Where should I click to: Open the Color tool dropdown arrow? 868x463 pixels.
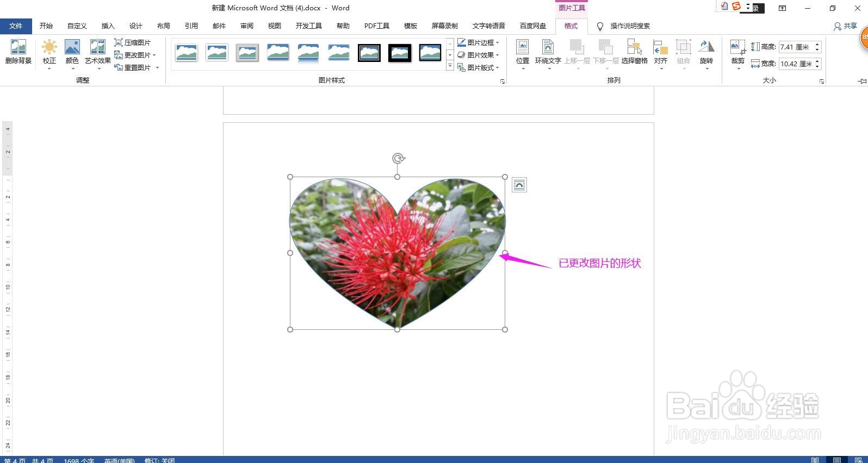[72, 68]
